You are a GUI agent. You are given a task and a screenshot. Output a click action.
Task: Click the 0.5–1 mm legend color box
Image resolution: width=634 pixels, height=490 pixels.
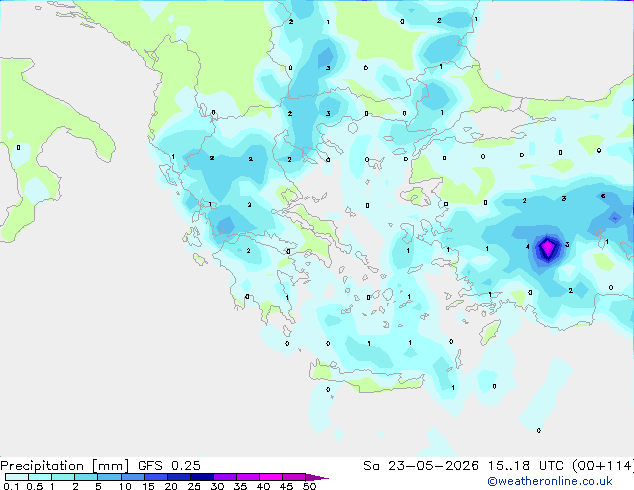tap(40, 477)
